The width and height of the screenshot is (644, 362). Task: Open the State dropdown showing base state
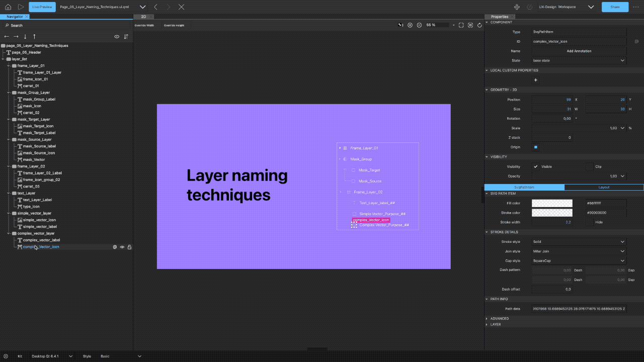tap(579, 60)
